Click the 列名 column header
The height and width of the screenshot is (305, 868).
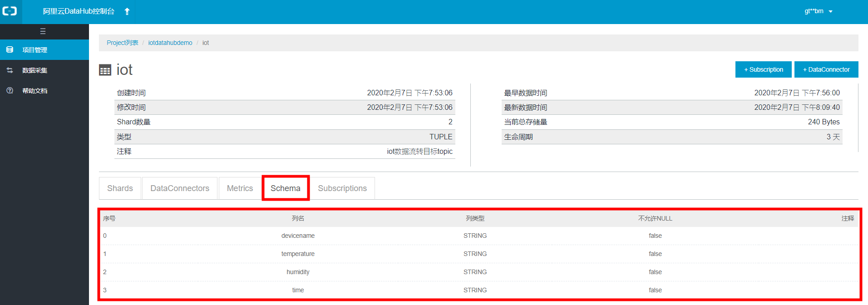coord(298,218)
